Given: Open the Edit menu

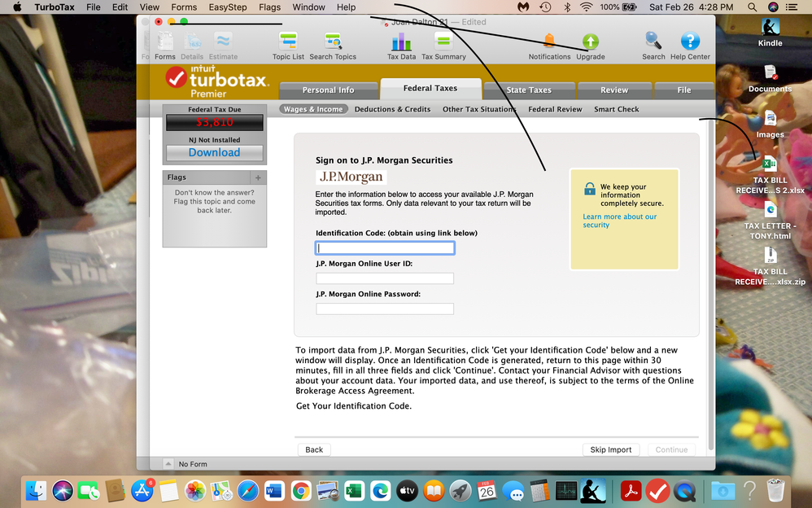Looking at the screenshot, I should 120,7.
